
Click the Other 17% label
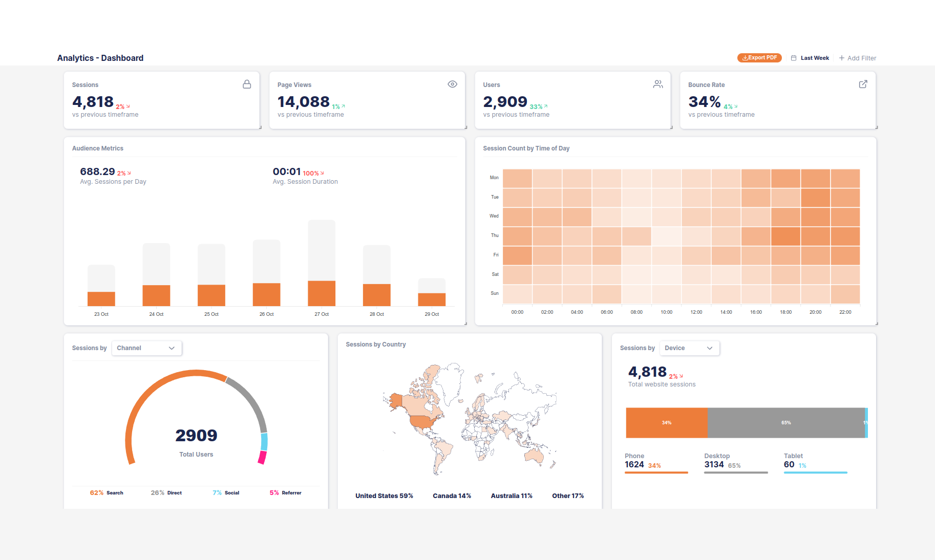click(568, 496)
